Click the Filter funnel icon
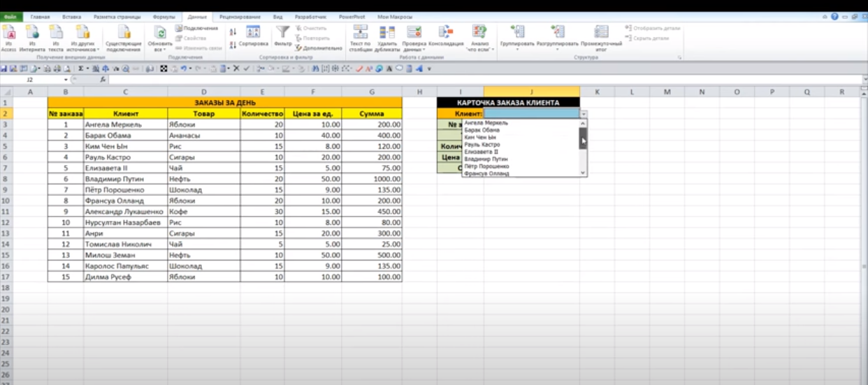The width and height of the screenshot is (868, 385). (x=282, y=33)
